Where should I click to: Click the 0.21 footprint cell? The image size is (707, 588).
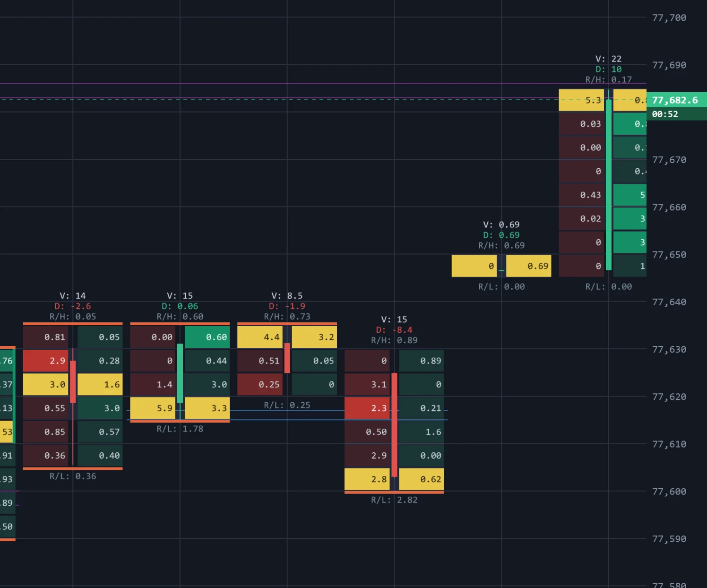(x=422, y=408)
